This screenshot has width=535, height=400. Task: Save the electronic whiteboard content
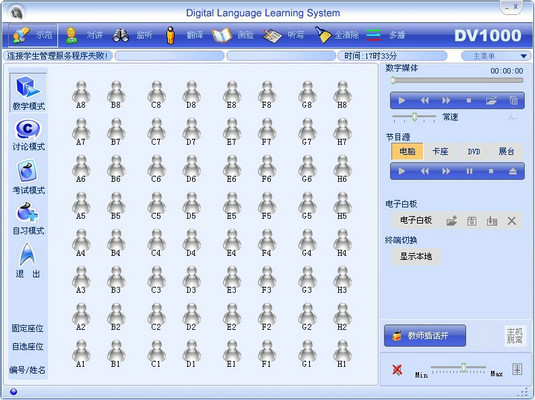tap(472, 221)
